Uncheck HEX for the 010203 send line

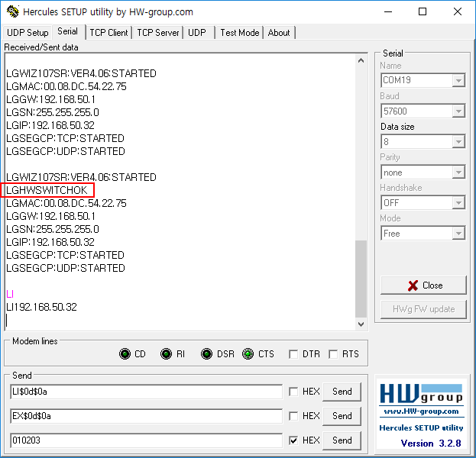[x=293, y=440]
